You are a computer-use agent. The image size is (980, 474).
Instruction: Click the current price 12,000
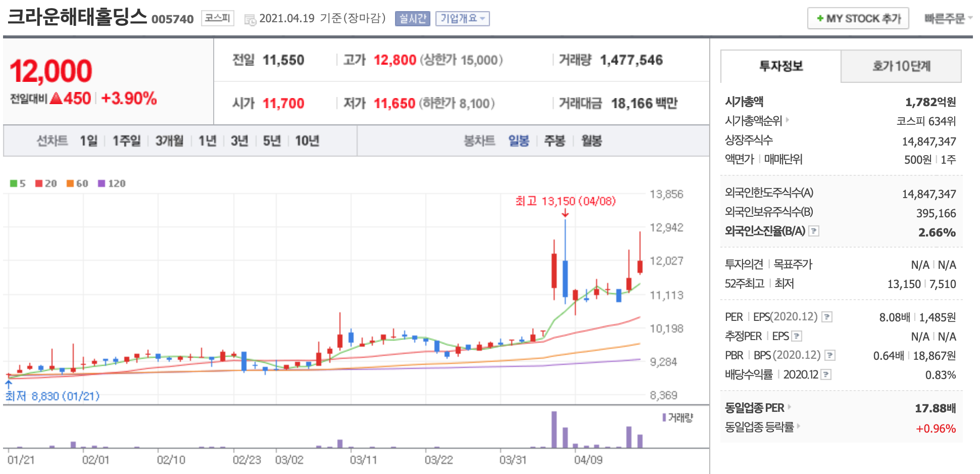pyautogui.click(x=51, y=71)
